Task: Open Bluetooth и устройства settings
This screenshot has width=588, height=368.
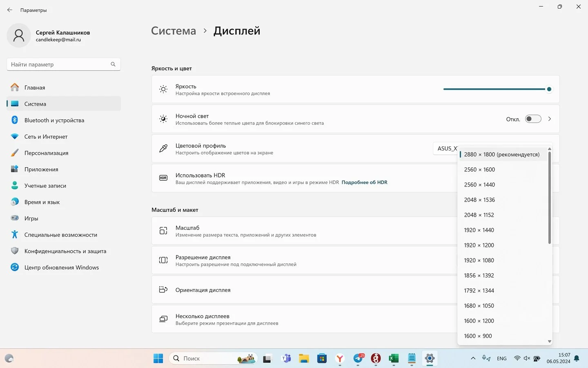Action: (x=64, y=120)
